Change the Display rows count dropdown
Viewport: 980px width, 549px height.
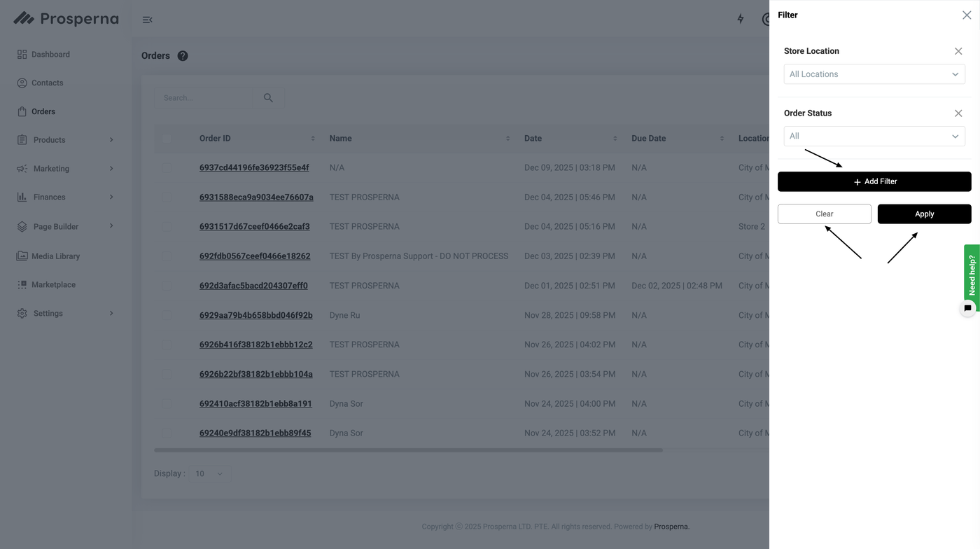coord(209,474)
